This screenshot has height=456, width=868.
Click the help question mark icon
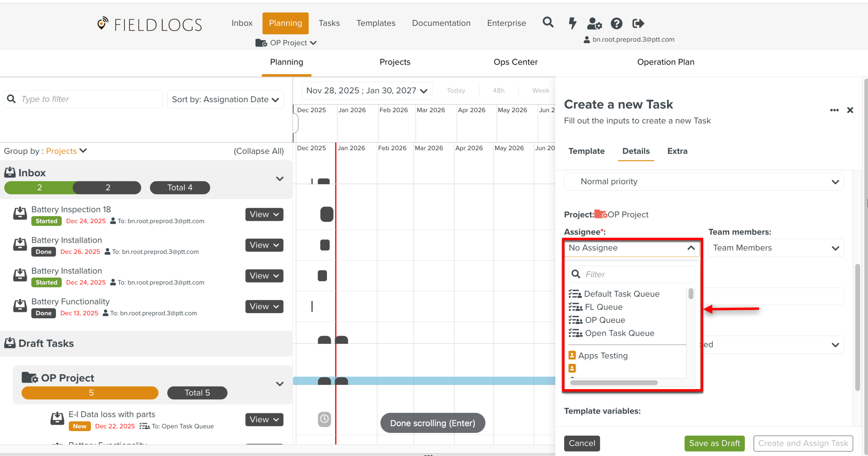[x=616, y=23]
